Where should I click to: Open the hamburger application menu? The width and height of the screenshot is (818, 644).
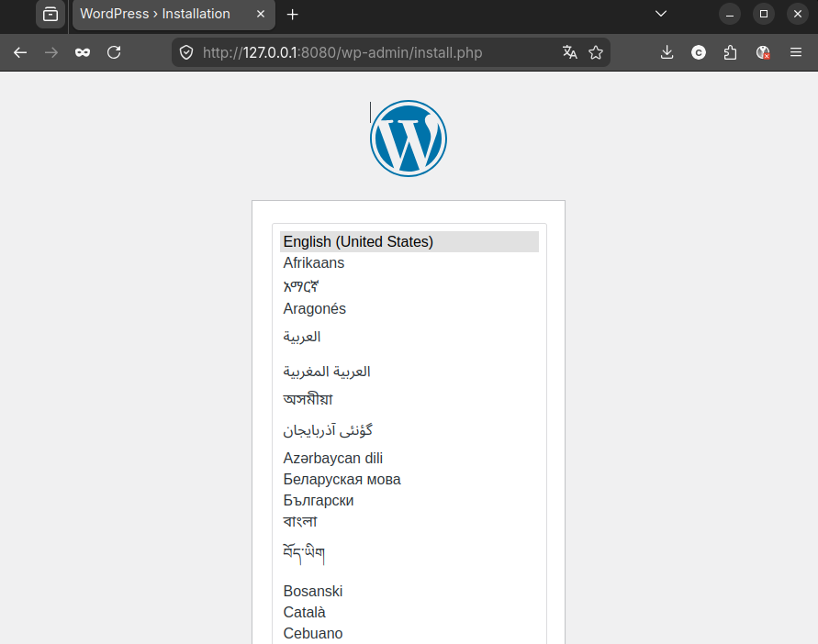click(796, 52)
